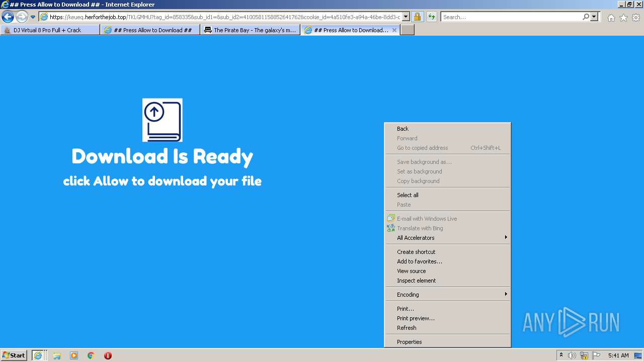Click Internet Explorer taskbar icon
This screenshot has height=362, width=644.
click(x=38, y=355)
